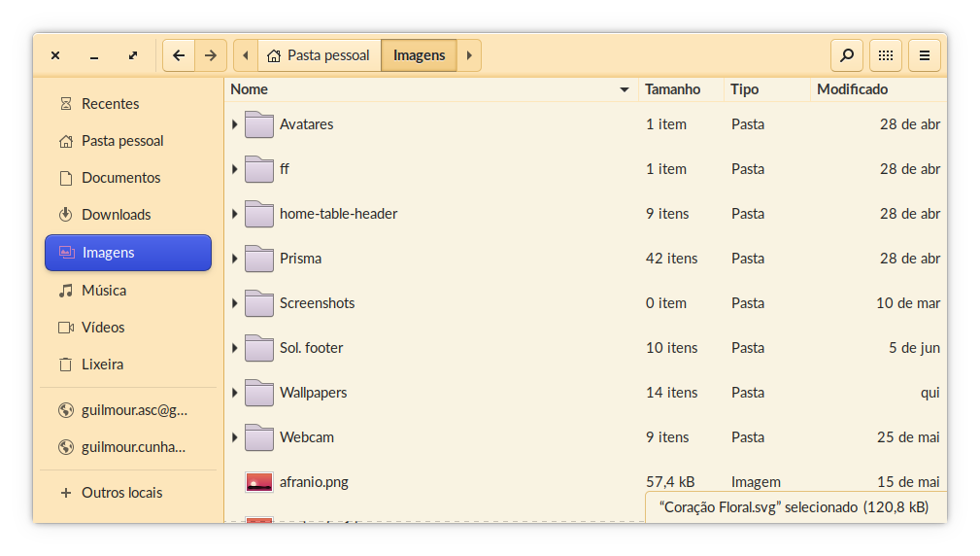Go forward with the right arrow
This screenshot has height=556, width=980.
(211, 55)
